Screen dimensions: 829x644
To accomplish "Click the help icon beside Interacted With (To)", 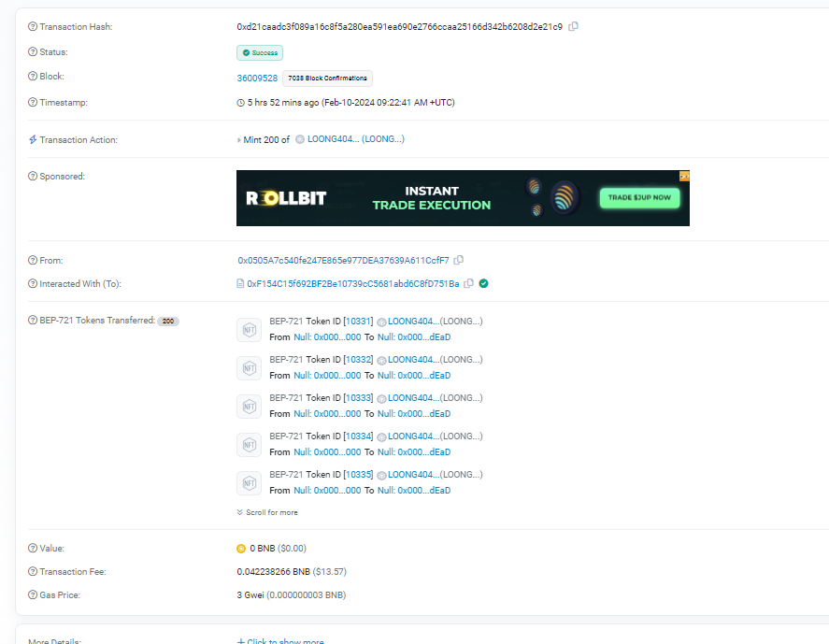I will (x=33, y=283).
